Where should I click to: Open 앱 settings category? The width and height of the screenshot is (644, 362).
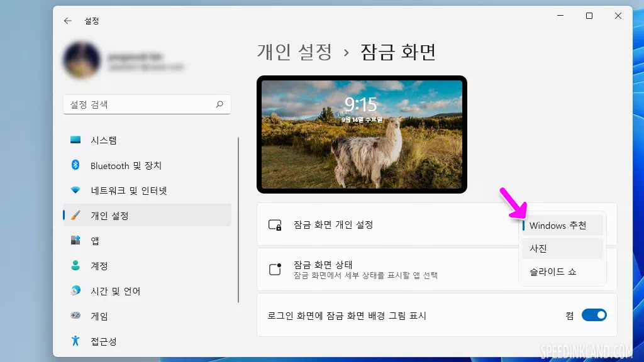click(147, 241)
